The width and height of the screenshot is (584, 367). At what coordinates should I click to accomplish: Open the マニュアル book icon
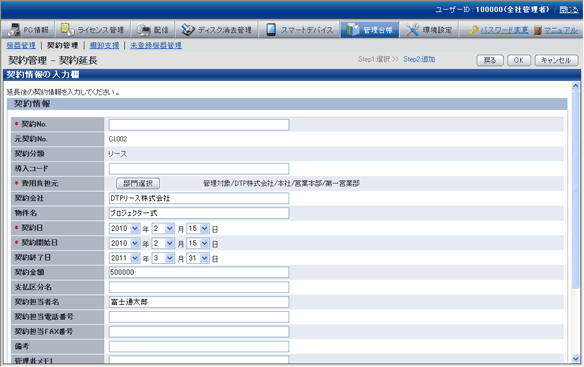click(x=537, y=30)
